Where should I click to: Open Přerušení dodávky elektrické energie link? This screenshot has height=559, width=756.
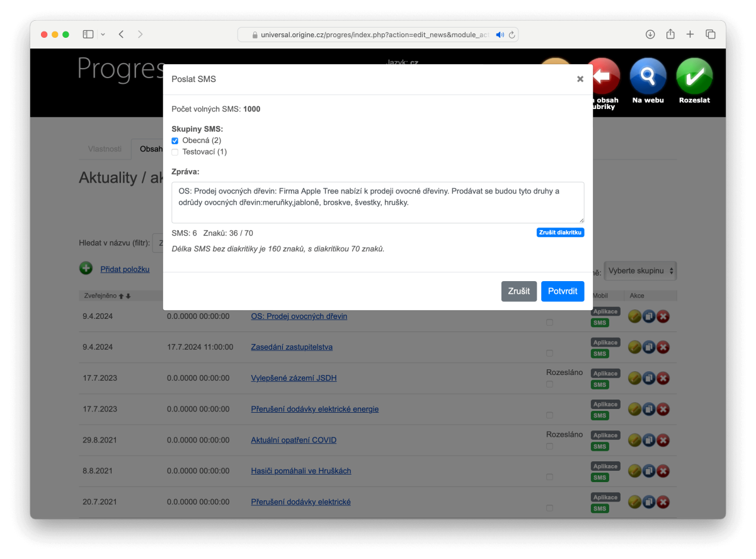point(314,409)
